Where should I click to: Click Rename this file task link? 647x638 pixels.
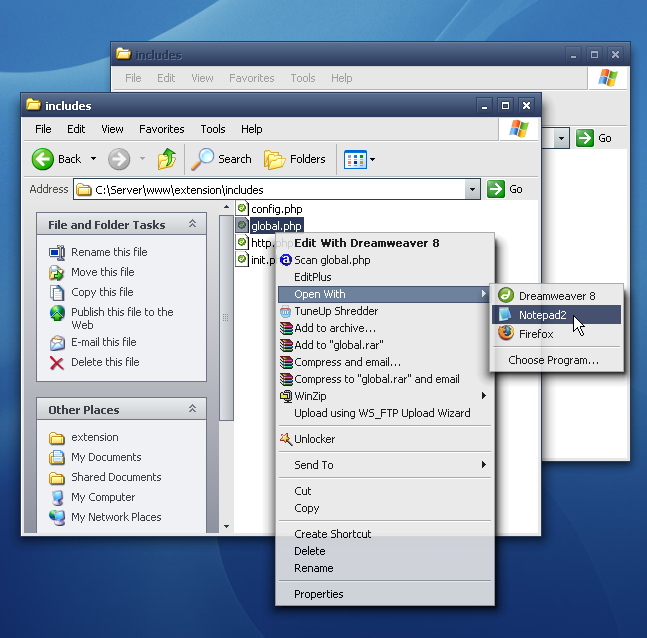(x=109, y=252)
